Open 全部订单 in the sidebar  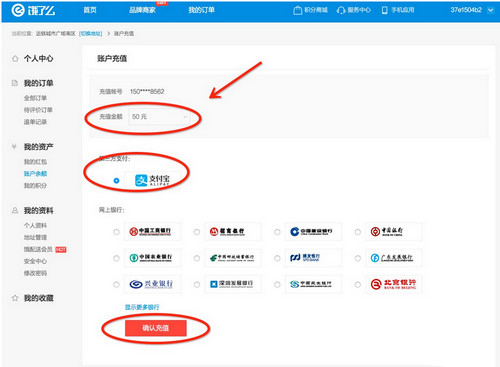pyautogui.click(x=35, y=98)
